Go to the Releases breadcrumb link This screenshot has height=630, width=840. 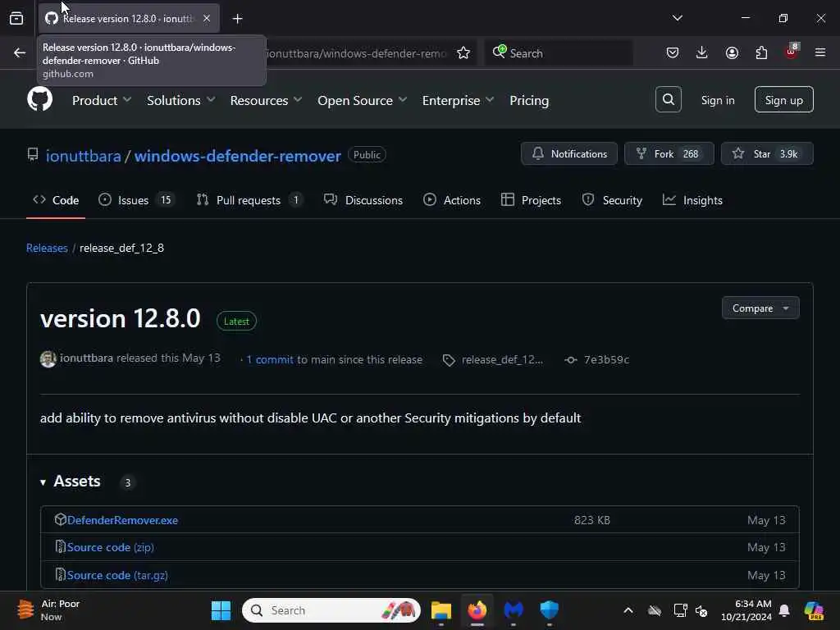pyautogui.click(x=47, y=248)
